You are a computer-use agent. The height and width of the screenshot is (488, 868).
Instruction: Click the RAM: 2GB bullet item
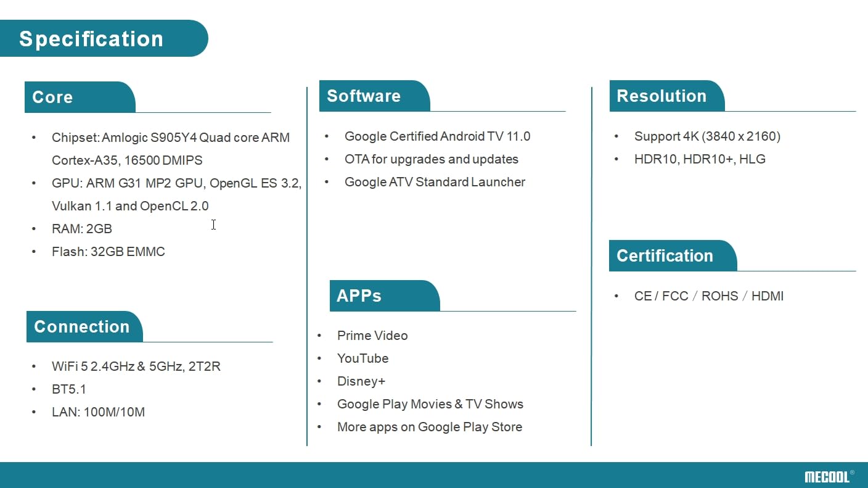(x=82, y=229)
